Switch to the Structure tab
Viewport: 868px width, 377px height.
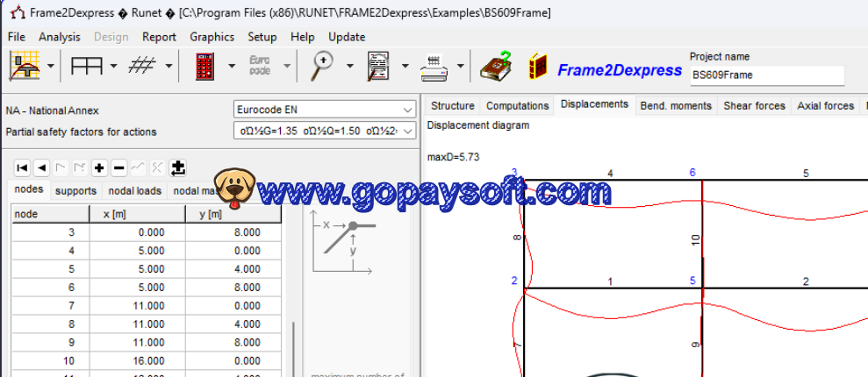(452, 105)
